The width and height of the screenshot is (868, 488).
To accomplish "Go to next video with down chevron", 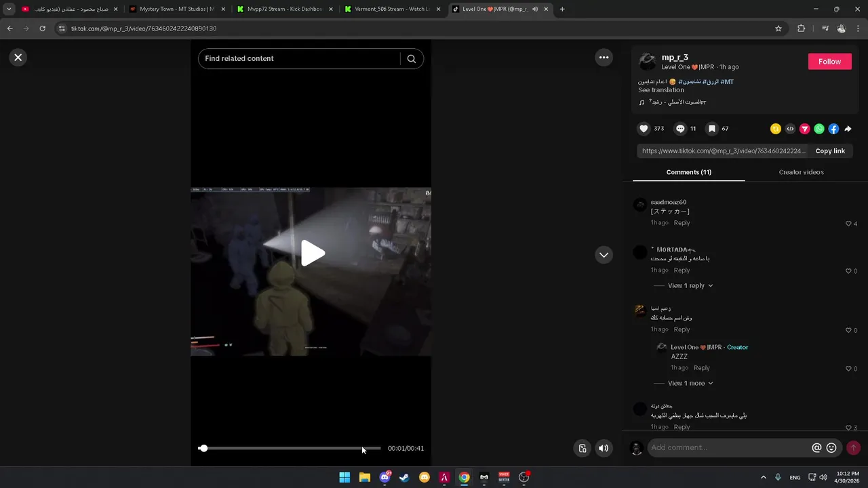I will (x=604, y=255).
